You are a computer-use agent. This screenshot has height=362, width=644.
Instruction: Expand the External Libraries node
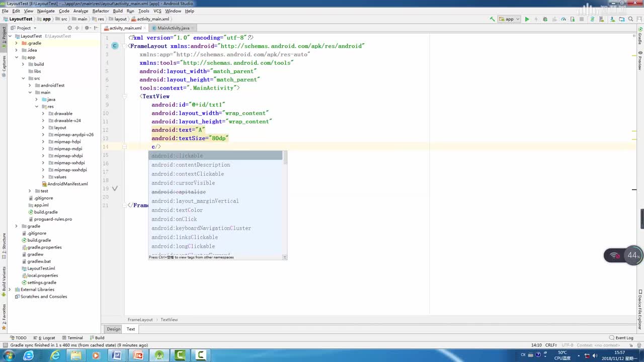tap(11, 290)
